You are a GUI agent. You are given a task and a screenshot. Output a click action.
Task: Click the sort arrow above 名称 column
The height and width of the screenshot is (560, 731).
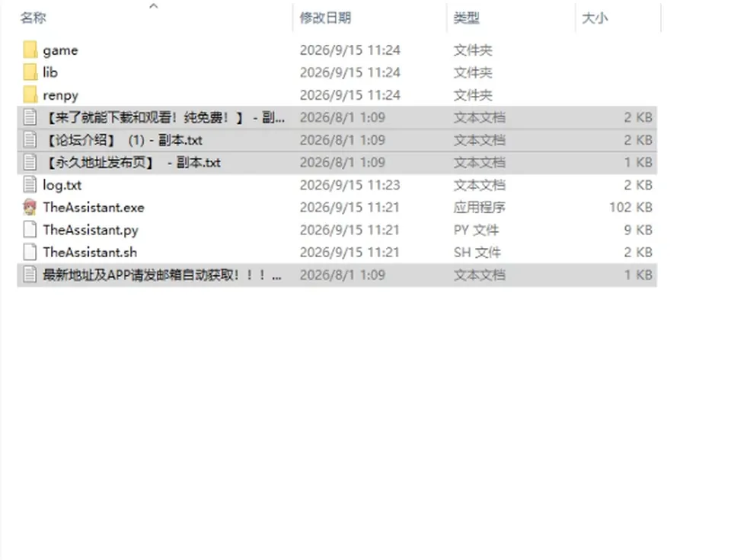coord(153,6)
